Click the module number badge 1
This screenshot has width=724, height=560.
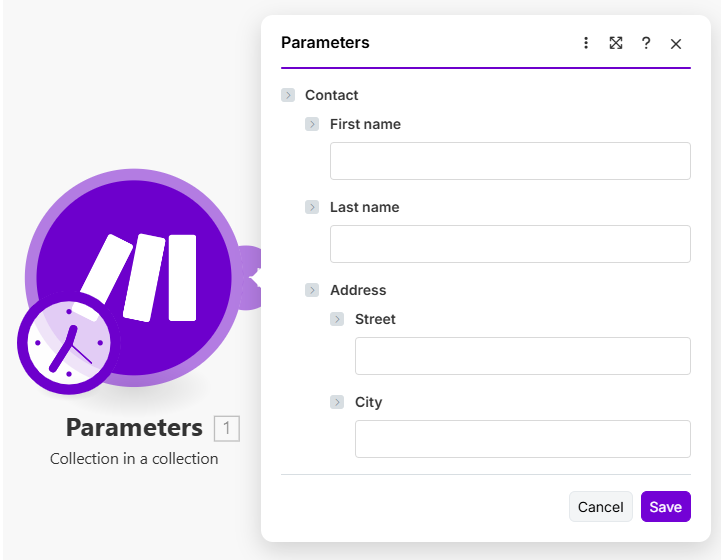pos(227,429)
